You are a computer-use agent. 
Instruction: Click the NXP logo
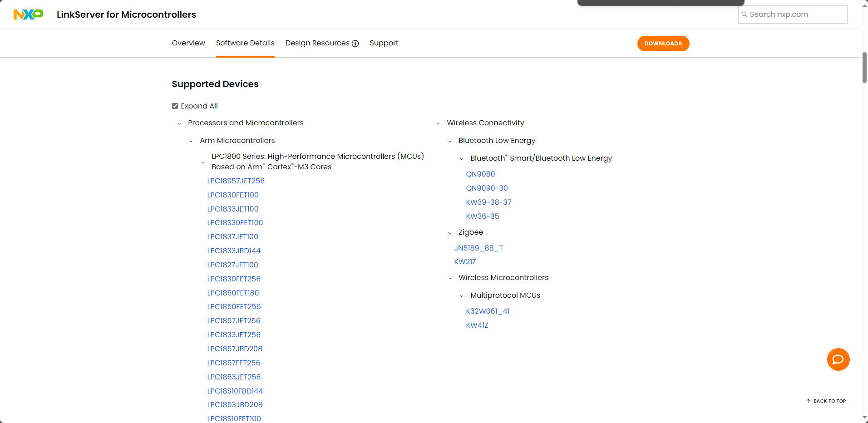pos(28,14)
